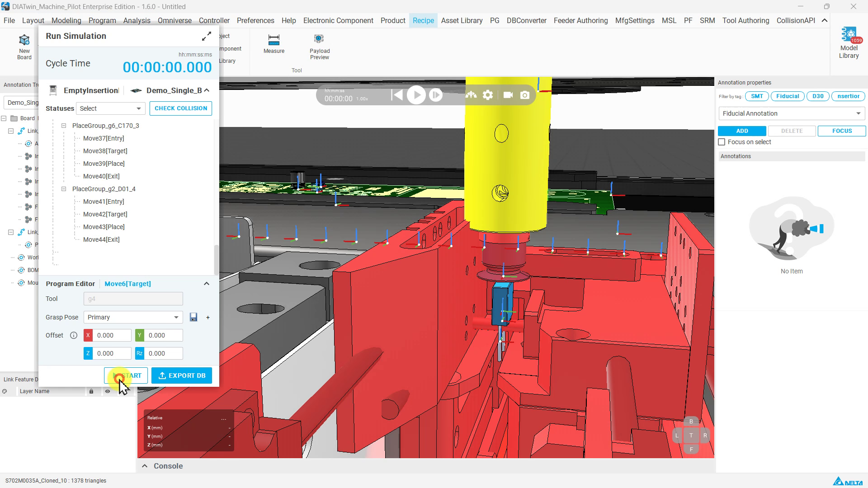The height and width of the screenshot is (488, 868).
Task: Collapse the PlaceGroup_g2_D01_4 node
Action: tap(64, 189)
